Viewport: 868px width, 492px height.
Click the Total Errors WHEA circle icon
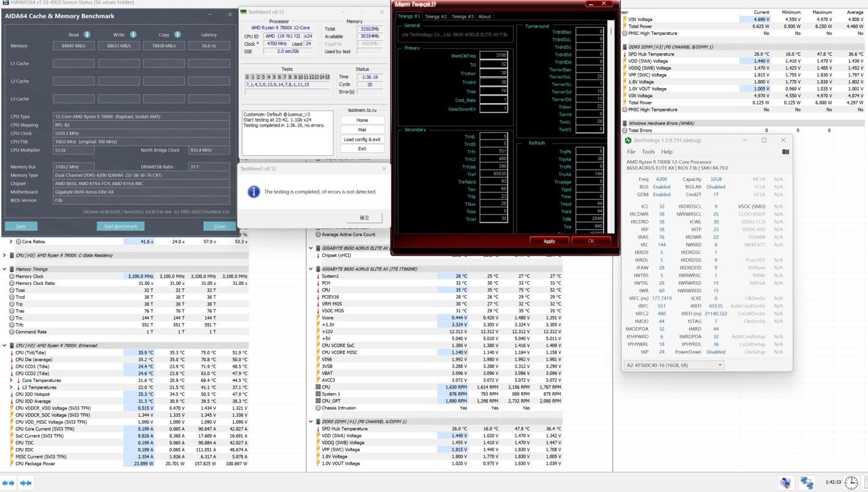625,130
